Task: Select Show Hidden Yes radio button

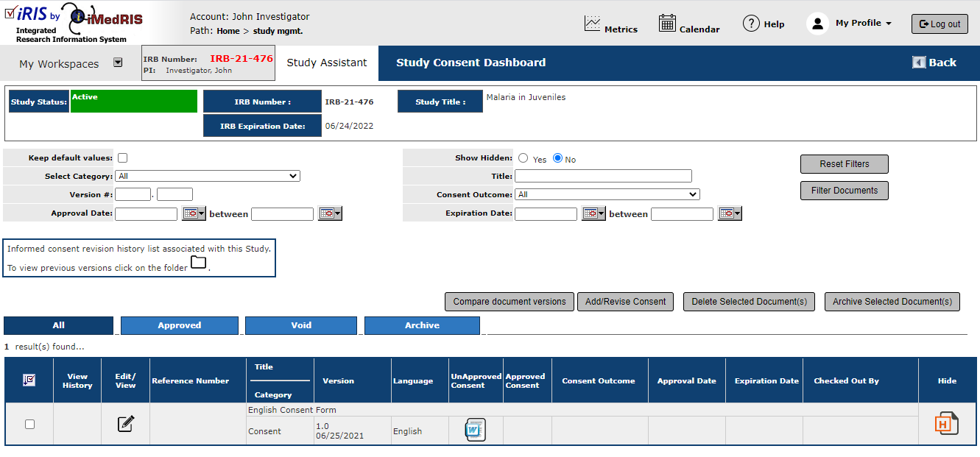Action: [x=524, y=158]
